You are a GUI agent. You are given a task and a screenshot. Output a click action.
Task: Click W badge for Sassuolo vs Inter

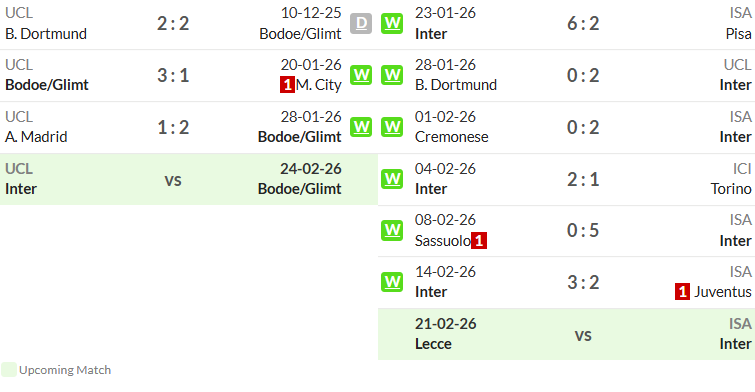pyautogui.click(x=392, y=231)
